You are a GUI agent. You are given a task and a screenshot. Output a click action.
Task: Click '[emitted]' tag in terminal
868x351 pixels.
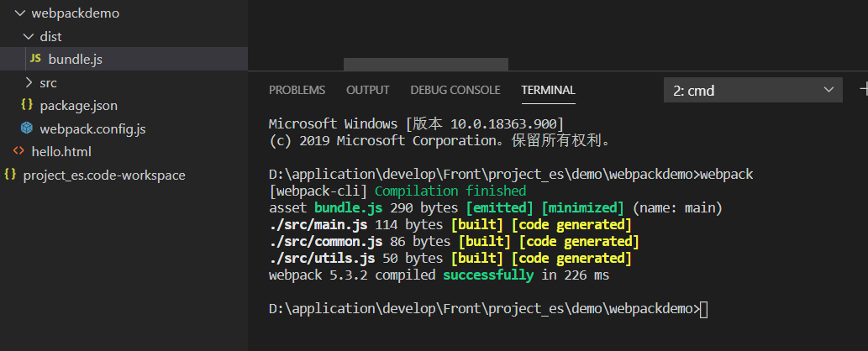coord(500,208)
